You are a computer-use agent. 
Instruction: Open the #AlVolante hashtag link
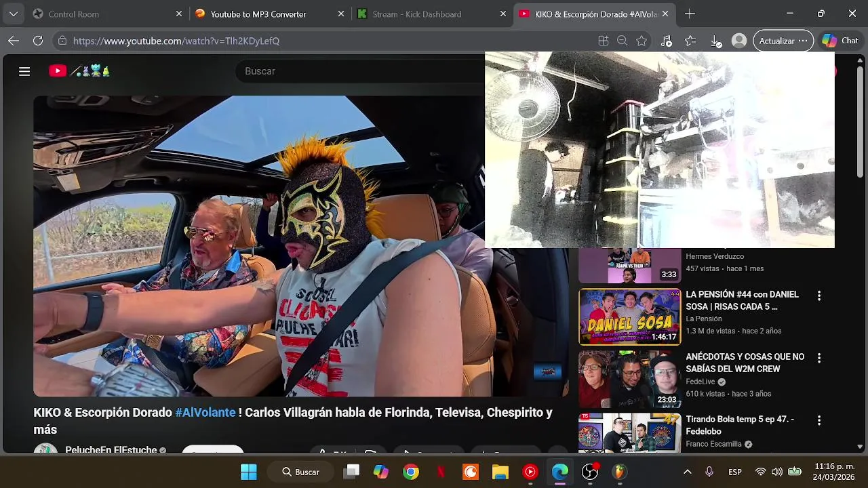[x=205, y=412]
